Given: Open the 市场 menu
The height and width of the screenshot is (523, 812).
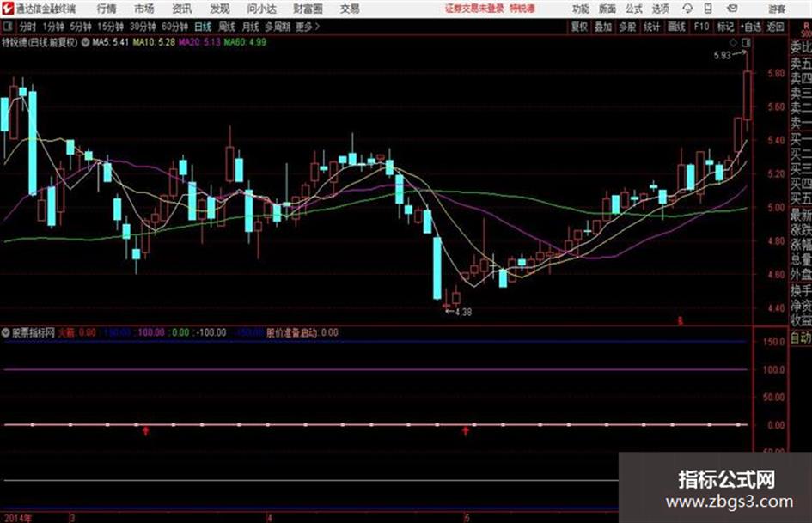Looking at the screenshot, I should pyautogui.click(x=144, y=9).
